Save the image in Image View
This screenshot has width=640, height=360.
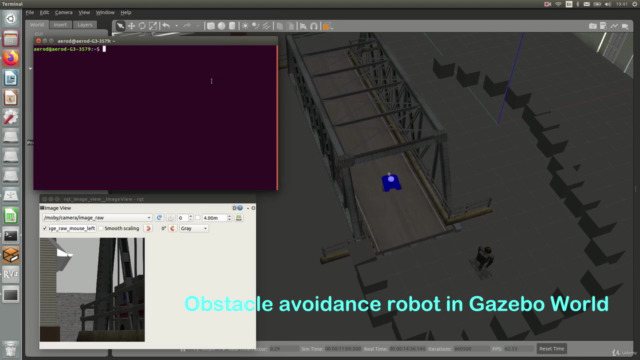point(239,218)
